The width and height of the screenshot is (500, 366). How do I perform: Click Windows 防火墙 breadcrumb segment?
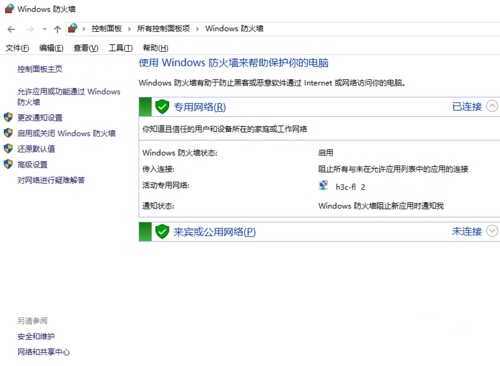[234, 29]
